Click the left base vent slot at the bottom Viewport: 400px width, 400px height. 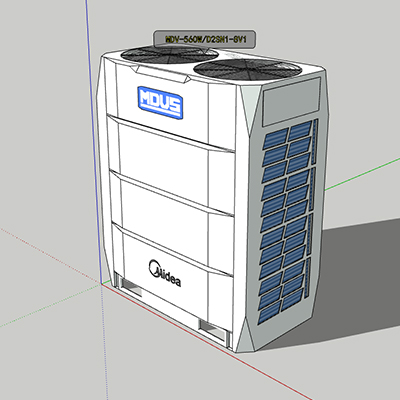[132, 287]
